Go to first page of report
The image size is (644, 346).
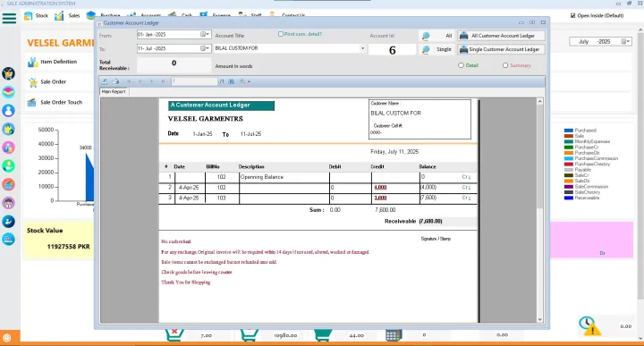pos(129,81)
